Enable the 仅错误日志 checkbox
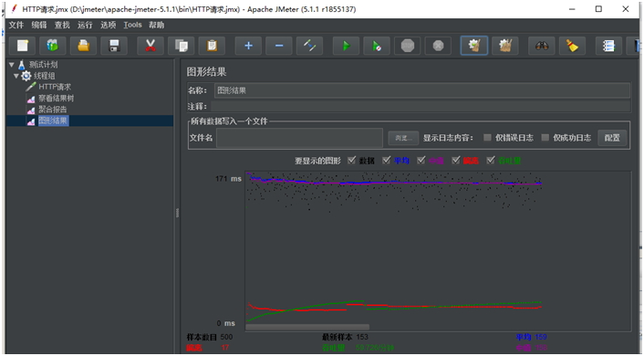 coord(487,137)
